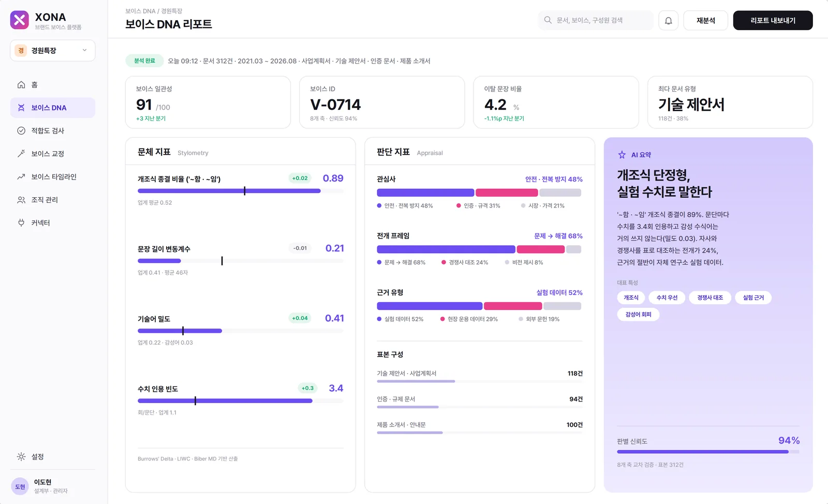828x504 pixels.
Task: Select the 감성어 회피 trait chip
Action: 638,315
